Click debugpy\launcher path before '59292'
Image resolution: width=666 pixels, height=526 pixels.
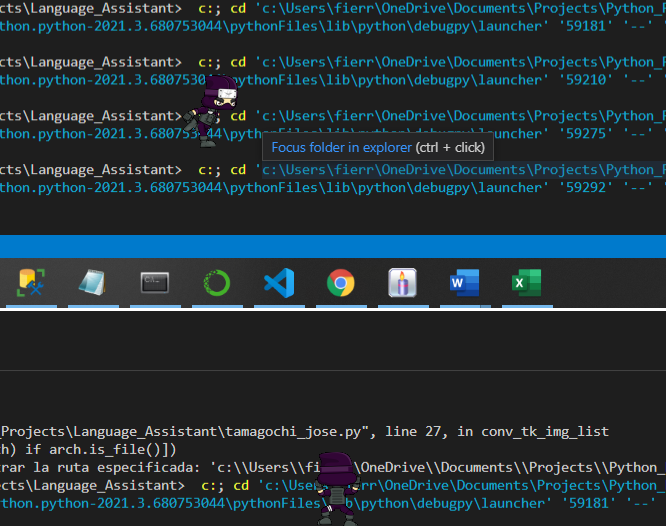(x=478, y=187)
